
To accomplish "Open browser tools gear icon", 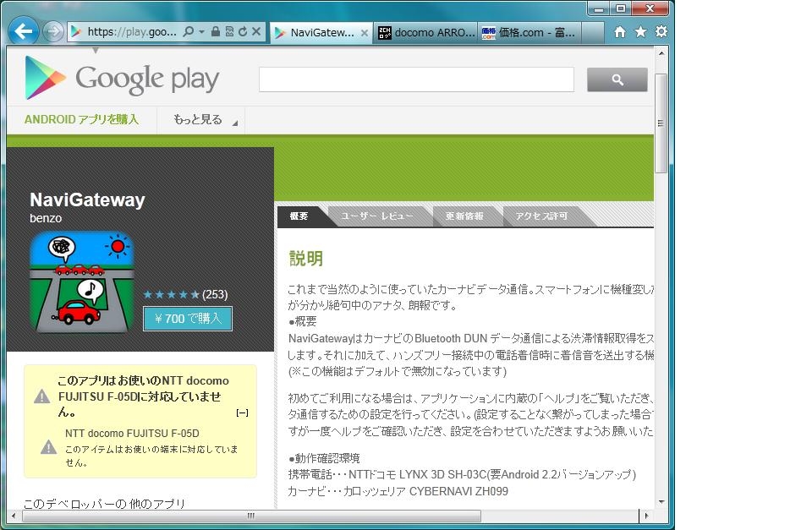I will tap(661, 31).
